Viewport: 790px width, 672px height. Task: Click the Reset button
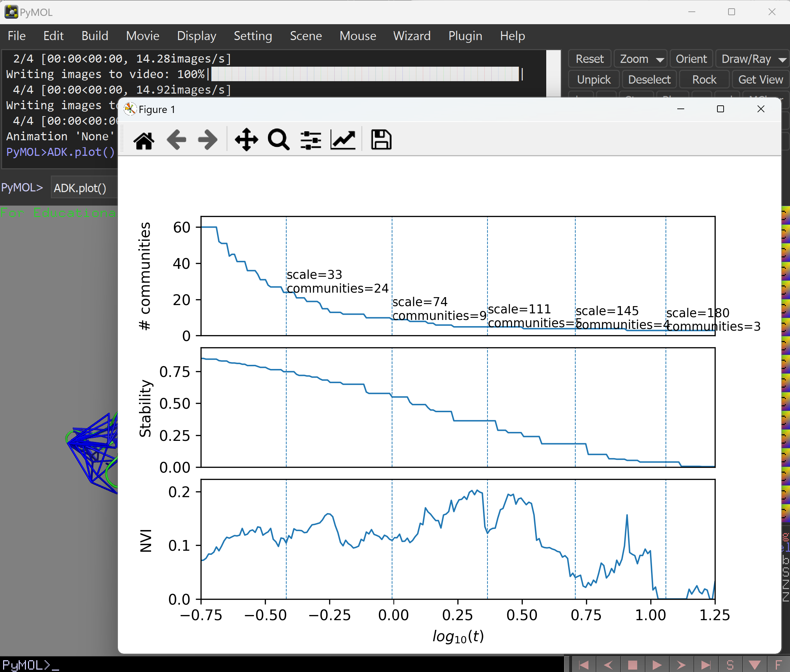[x=589, y=59]
